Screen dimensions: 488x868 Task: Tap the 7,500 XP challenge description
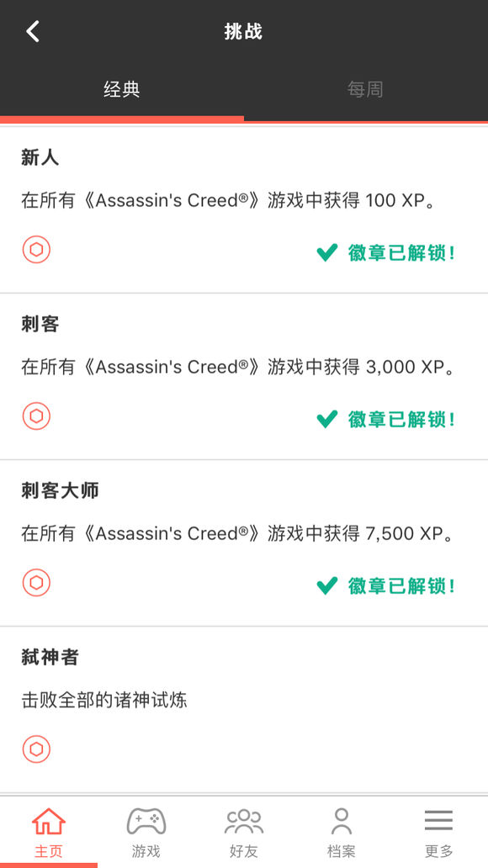click(238, 533)
